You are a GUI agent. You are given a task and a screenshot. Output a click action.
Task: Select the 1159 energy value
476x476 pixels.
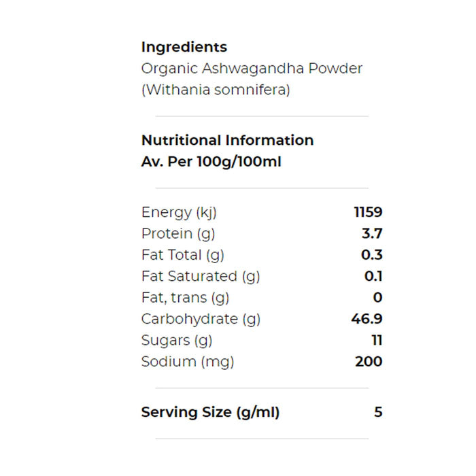(368, 213)
